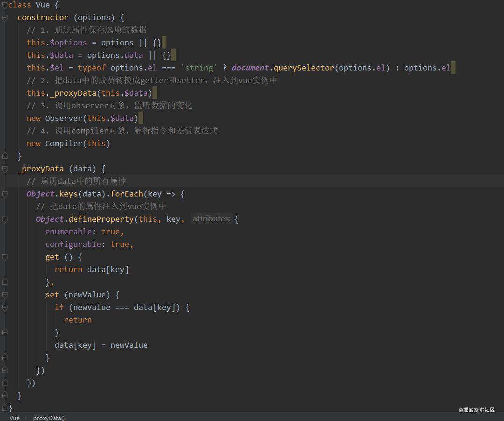Click the 'typeof' keyword
The width and height of the screenshot is (504, 421).
(x=91, y=68)
